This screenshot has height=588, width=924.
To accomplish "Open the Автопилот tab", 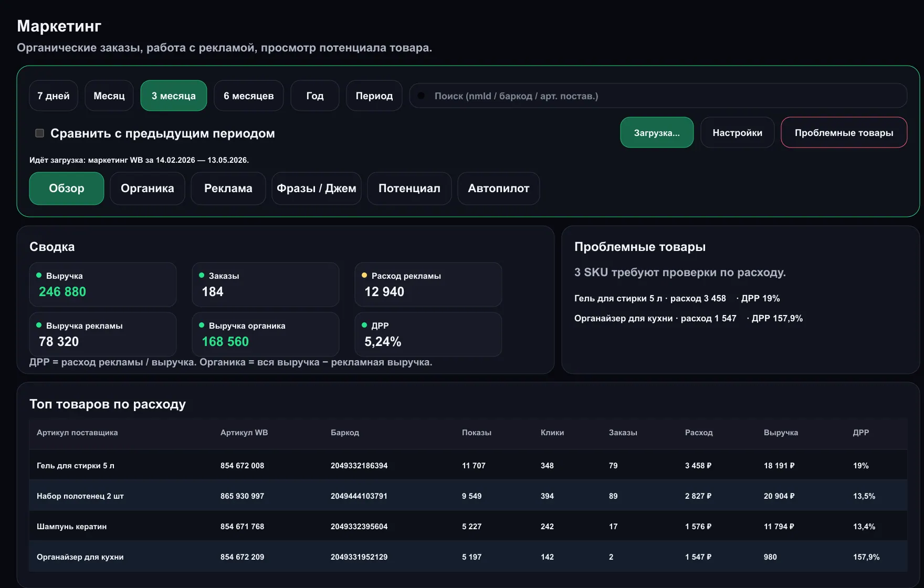I will [499, 188].
